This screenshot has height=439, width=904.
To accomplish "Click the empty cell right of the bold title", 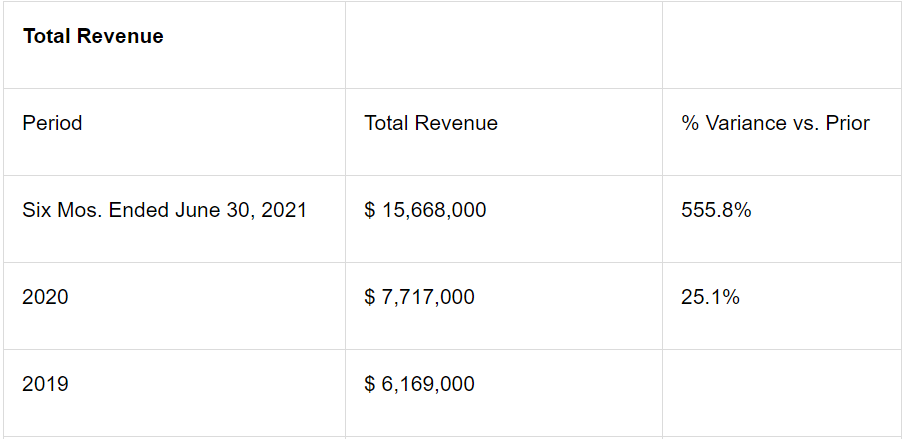I will (503, 45).
